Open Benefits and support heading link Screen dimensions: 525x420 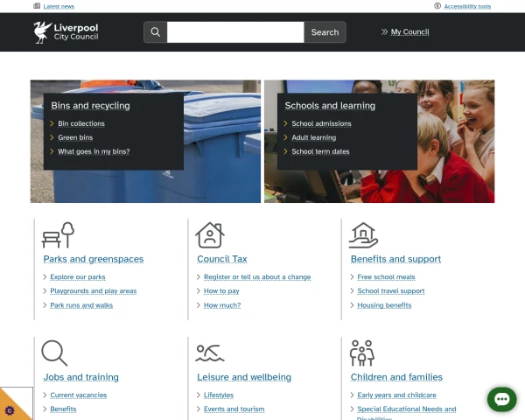pos(395,259)
